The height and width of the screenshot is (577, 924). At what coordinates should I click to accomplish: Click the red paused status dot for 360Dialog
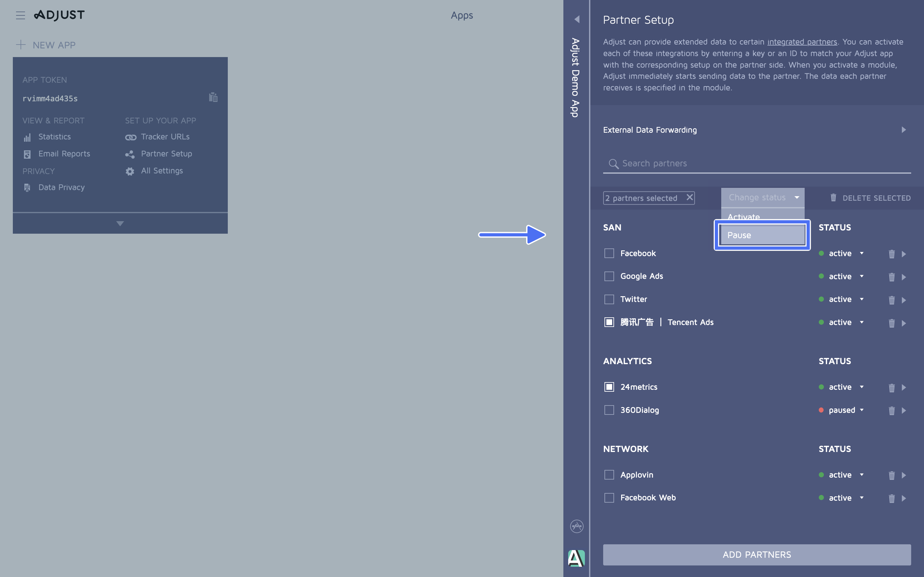[x=822, y=410]
